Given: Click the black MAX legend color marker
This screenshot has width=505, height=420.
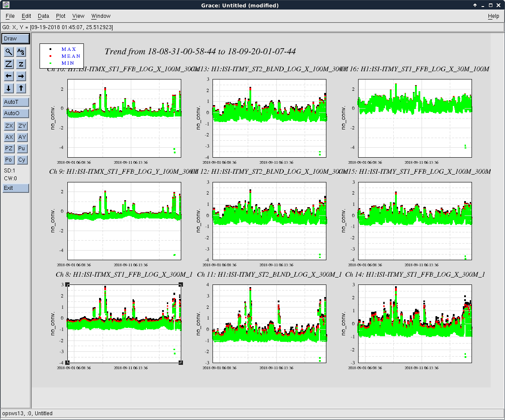Looking at the screenshot, I should pos(50,49).
